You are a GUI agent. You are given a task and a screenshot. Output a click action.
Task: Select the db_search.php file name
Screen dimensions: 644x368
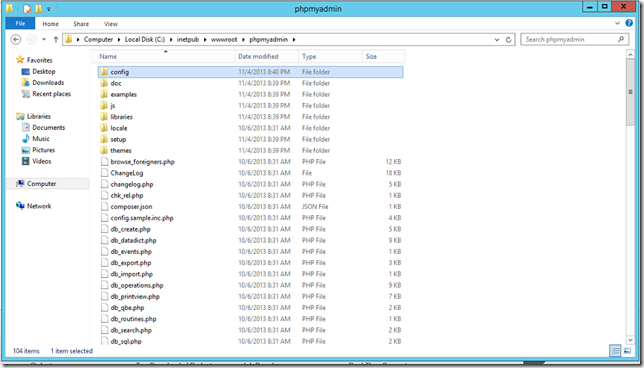click(x=131, y=330)
